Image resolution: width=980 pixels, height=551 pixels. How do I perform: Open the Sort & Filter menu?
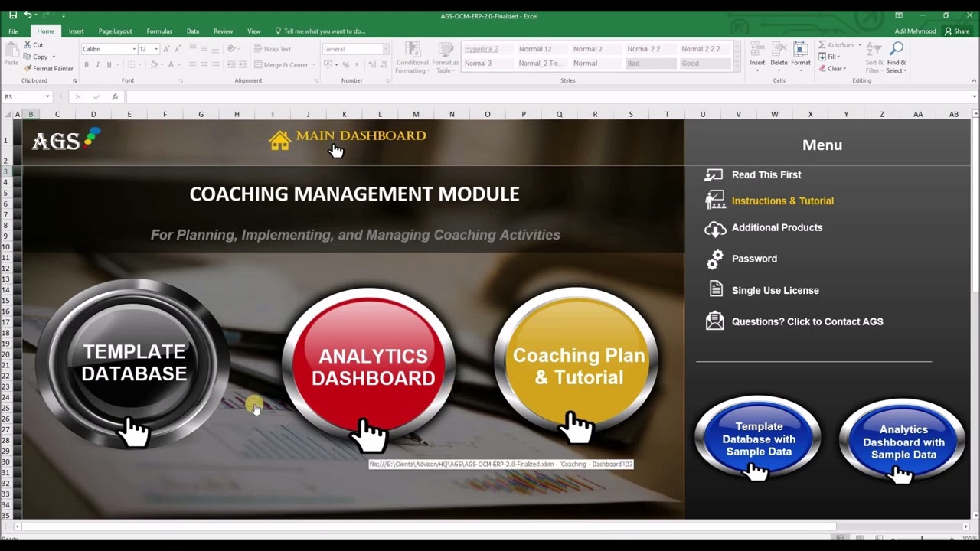(x=874, y=57)
